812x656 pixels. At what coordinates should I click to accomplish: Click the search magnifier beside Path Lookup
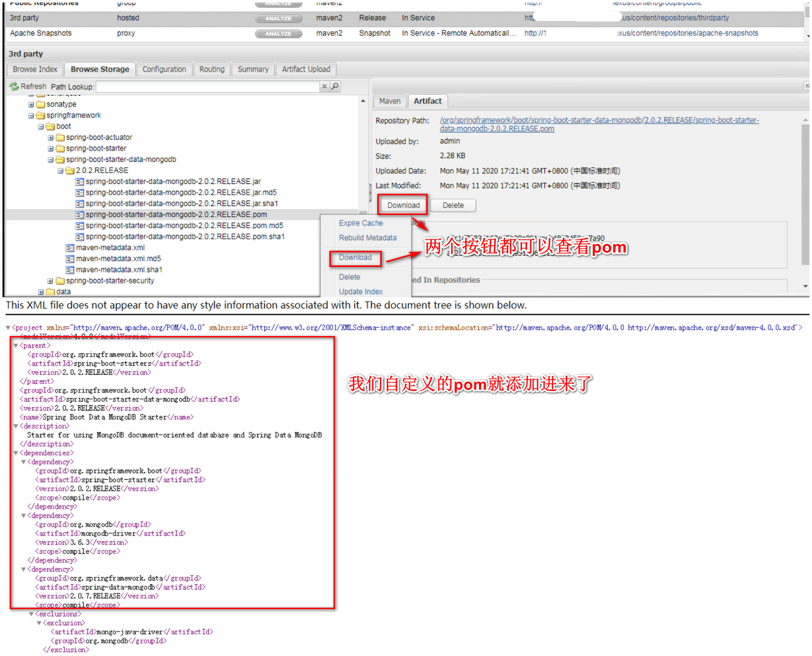coord(334,86)
